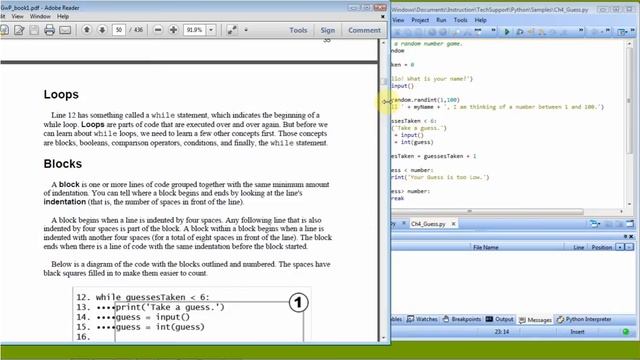Click the Print icon in Adobe Reader
640x360 pixels.
(50, 30)
